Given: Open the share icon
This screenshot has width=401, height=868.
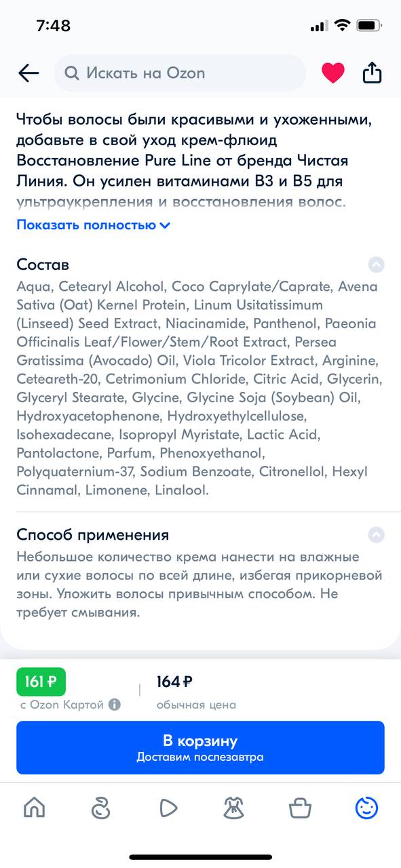Looking at the screenshot, I should (x=373, y=72).
